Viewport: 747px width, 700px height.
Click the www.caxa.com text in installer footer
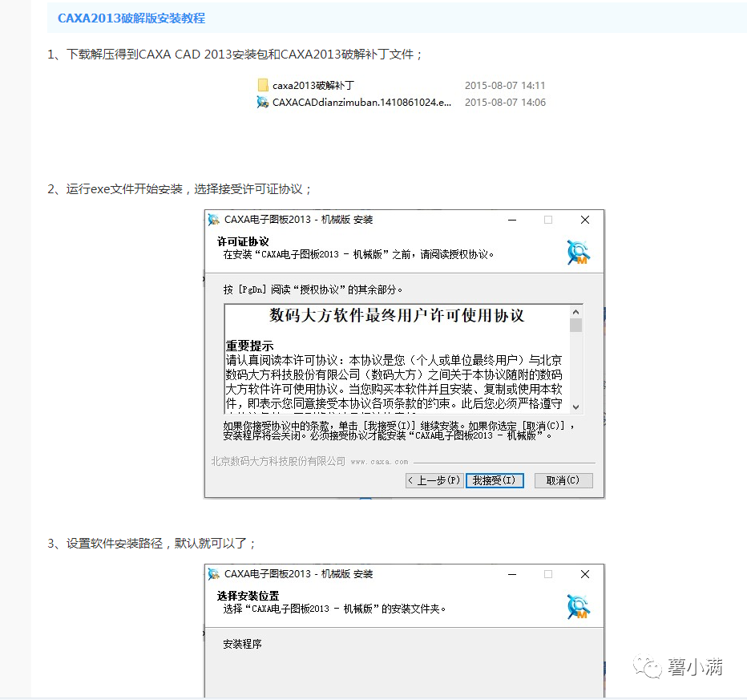pos(379,462)
